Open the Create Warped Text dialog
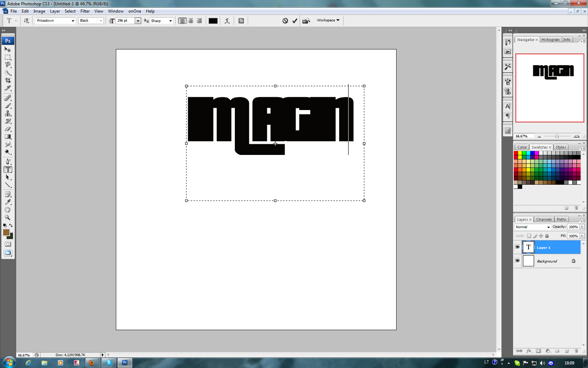The image size is (588, 368). tap(227, 21)
